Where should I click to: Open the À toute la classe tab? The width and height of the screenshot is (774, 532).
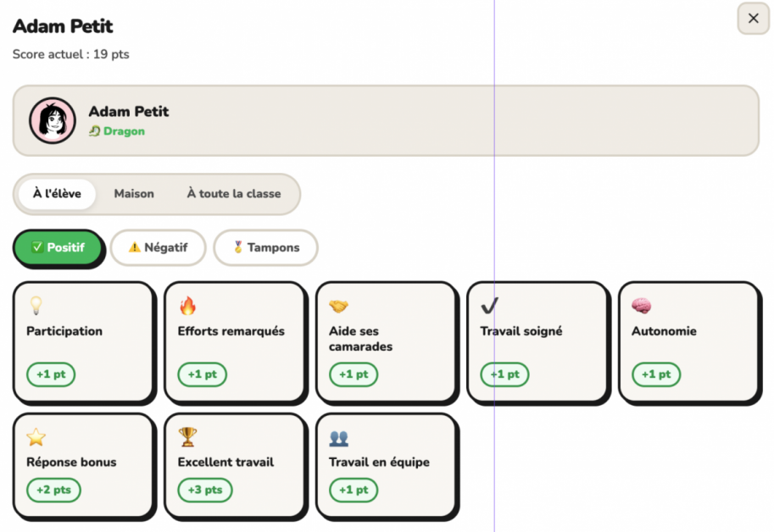coord(234,194)
